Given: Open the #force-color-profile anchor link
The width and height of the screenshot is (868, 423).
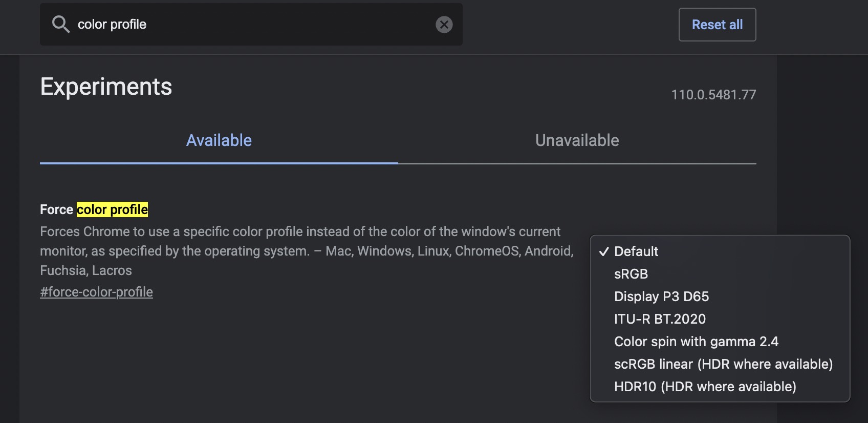Looking at the screenshot, I should click(96, 292).
